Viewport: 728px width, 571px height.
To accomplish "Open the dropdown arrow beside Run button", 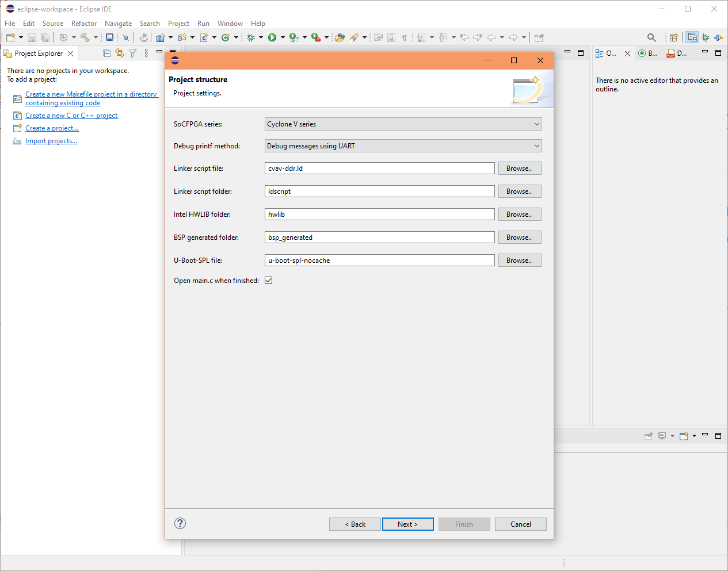I will pos(283,37).
